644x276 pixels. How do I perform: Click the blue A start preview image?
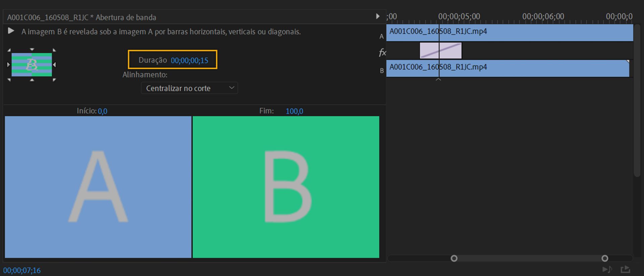tap(98, 187)
